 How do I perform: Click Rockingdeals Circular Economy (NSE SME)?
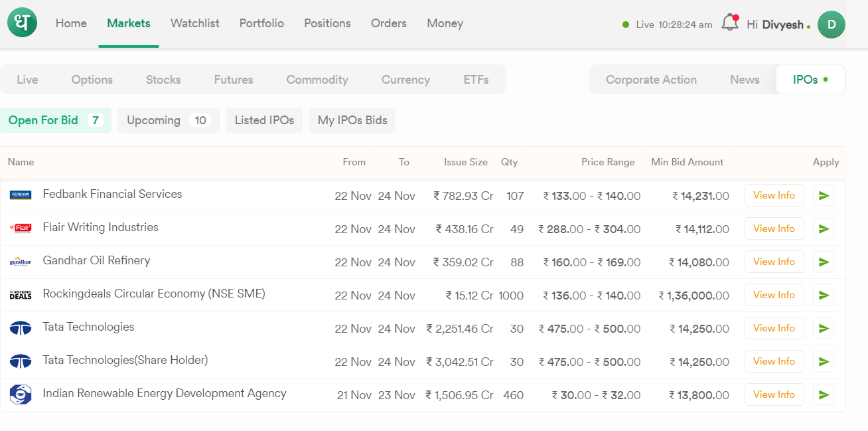tap(154, 294)
